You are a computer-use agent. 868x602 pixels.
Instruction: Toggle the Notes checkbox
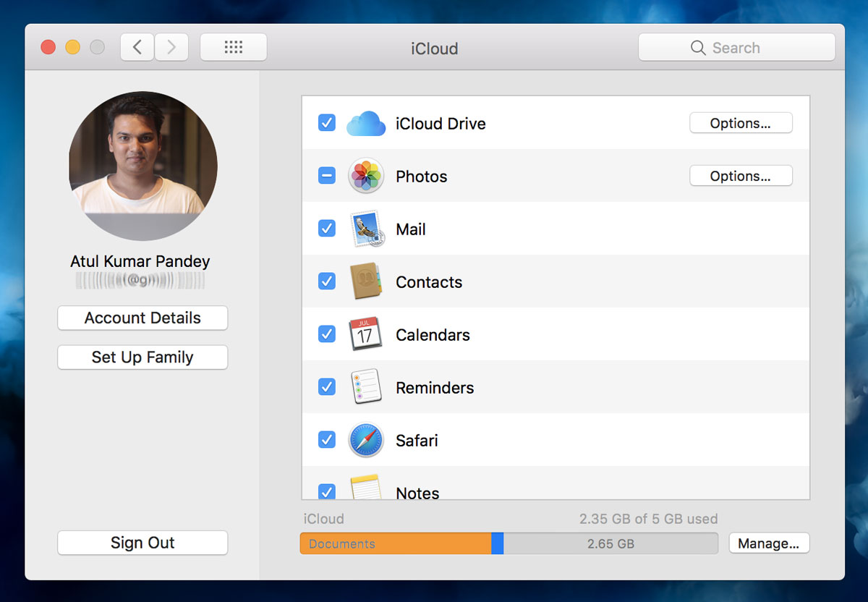click(x=327, y=491)
